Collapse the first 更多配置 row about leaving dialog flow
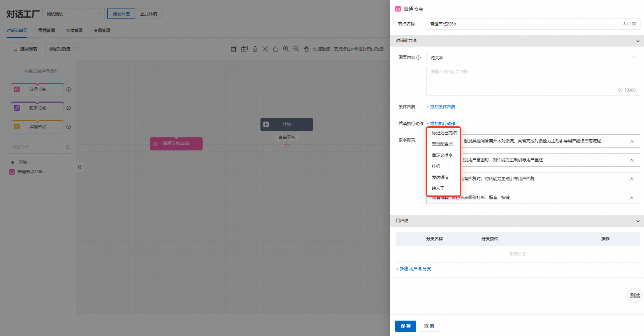This screenshot has height=336, width=644. [632, 141]
